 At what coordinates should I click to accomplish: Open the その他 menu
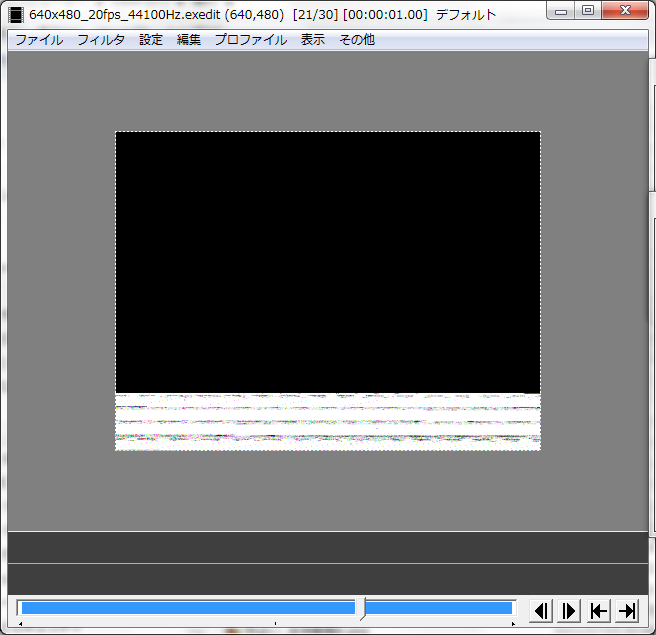357,40
